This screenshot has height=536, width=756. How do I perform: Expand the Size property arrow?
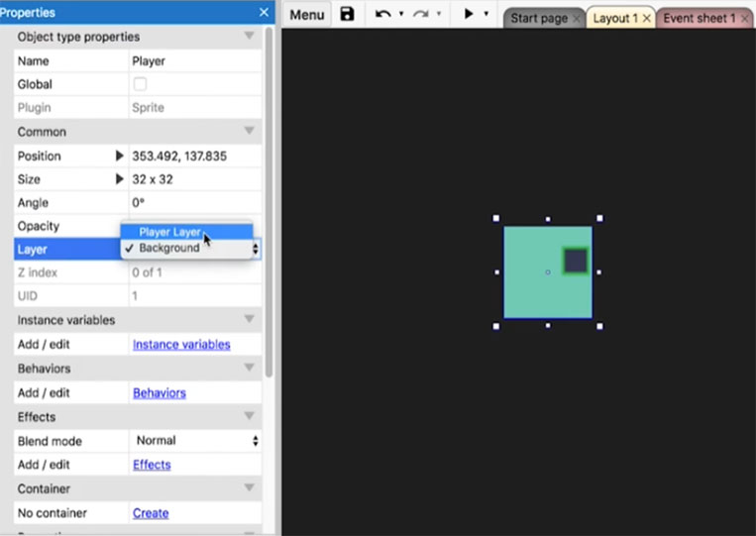click(120, 178)
